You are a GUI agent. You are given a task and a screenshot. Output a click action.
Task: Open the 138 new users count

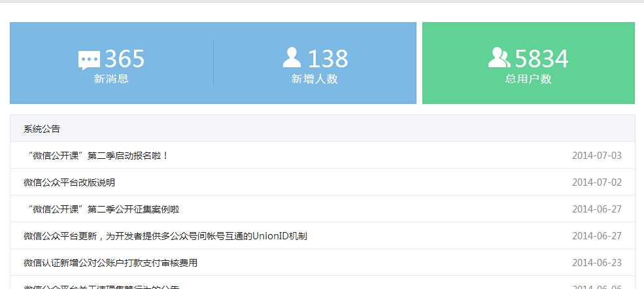pyautogui.click(x=328, y=59)
